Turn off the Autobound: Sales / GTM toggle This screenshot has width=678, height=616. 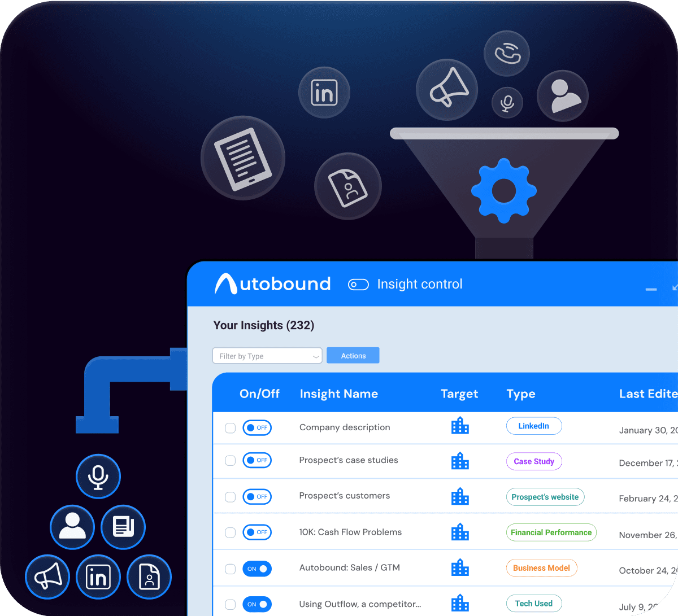click(257, 569)
